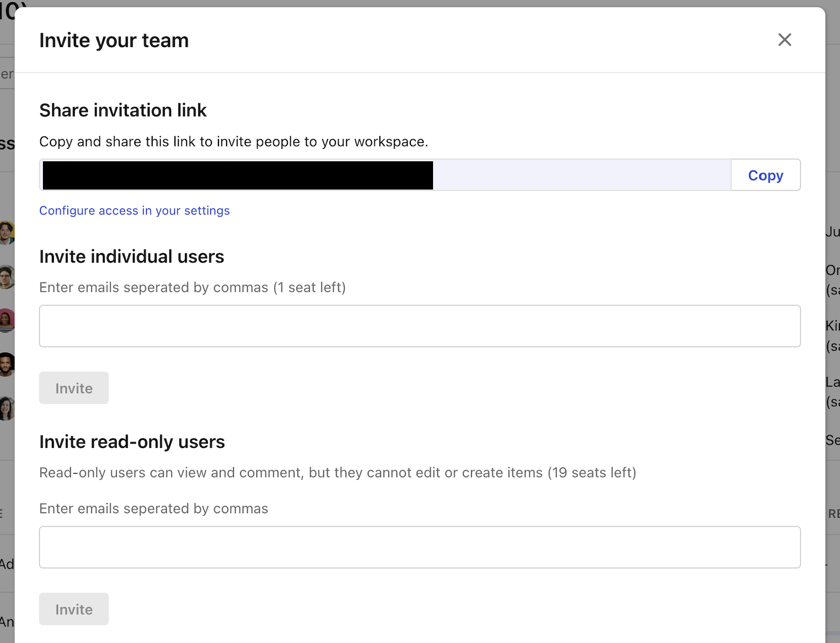Click the 'Invite individual users' heading
This screenshot has height=643, width=840.
(x=131, y=256)
